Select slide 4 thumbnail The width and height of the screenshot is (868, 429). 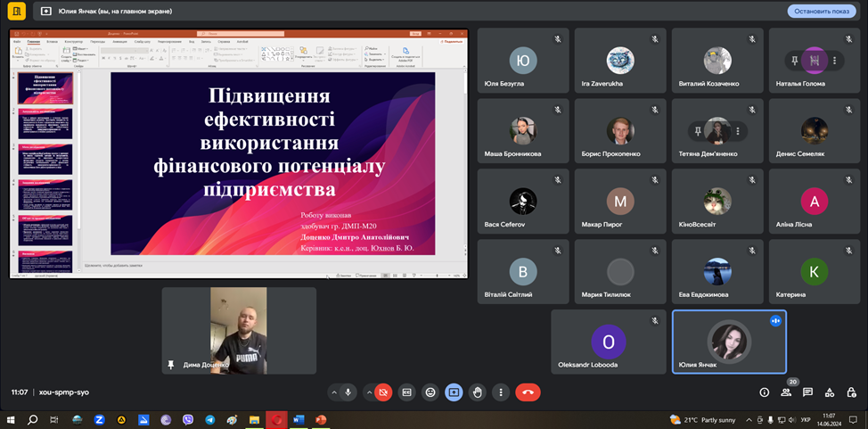45,194
